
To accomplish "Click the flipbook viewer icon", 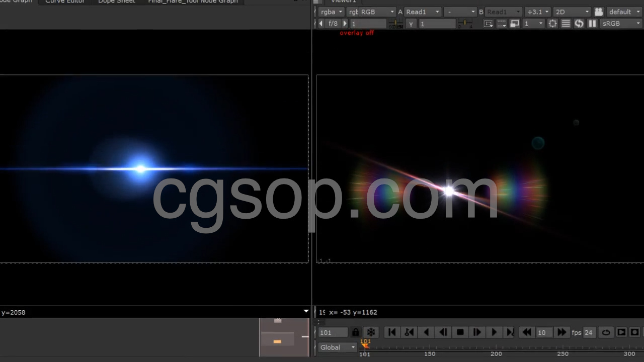I will click(621, 332).
